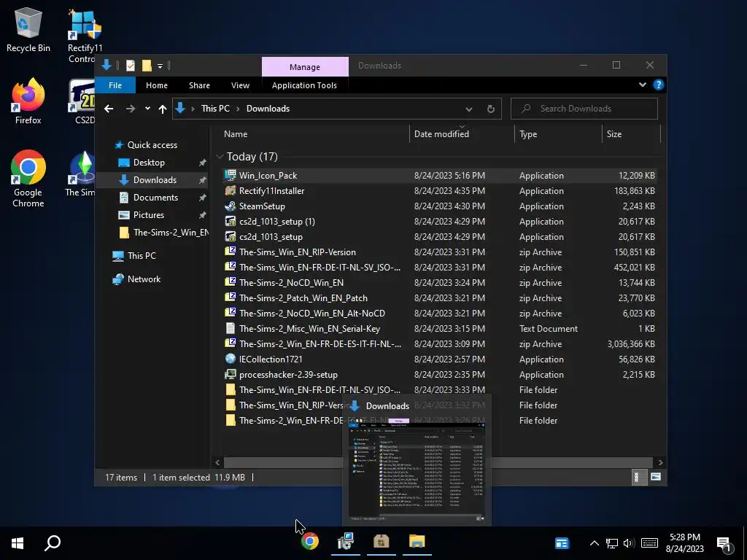
Task: Click the File Explorer taskbar icon
Action: tap(417, 542)
